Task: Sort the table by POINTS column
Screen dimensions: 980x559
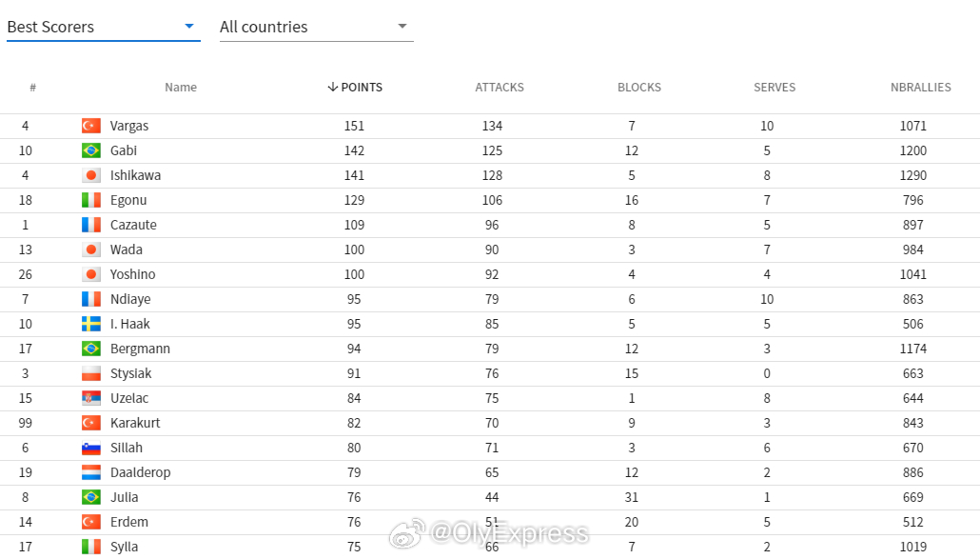Action: click(x=355, y=88)
